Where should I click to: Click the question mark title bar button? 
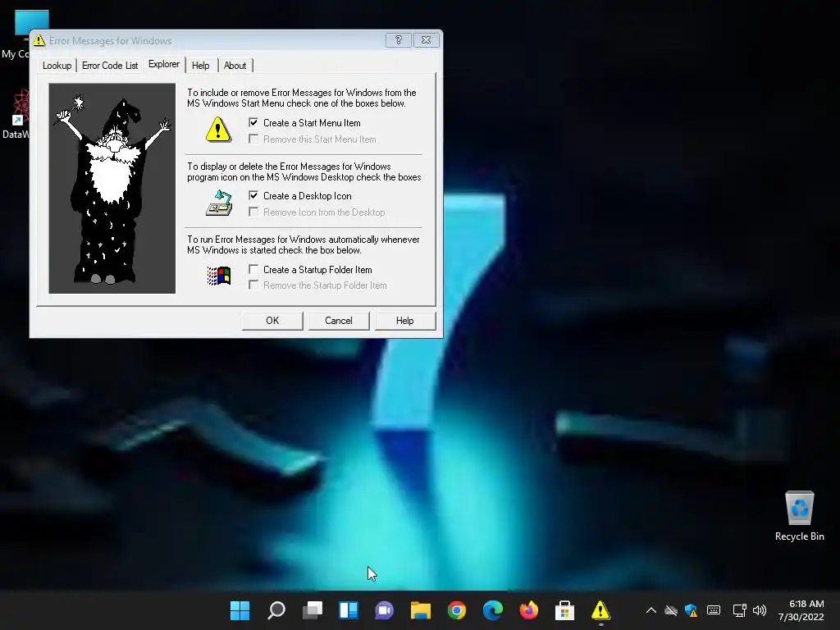pyautogui.click(x=399, y=40)
